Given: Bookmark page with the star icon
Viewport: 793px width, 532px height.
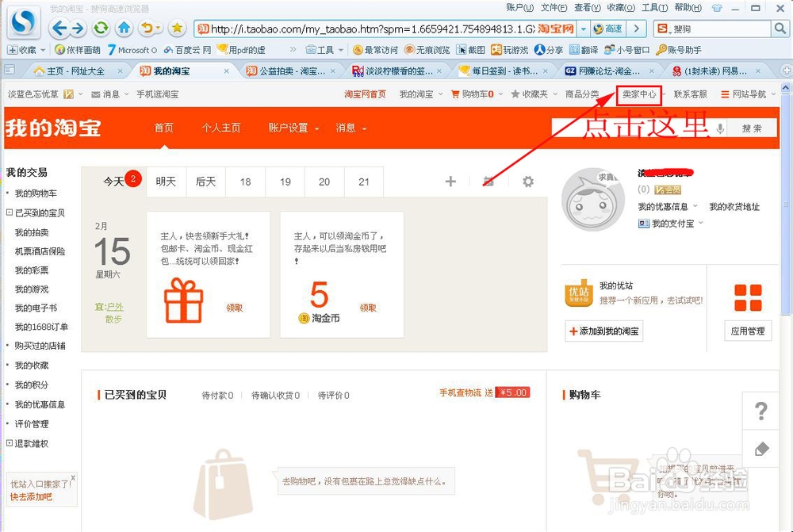Looking at the screenshot, I should [x=177, y=29].
